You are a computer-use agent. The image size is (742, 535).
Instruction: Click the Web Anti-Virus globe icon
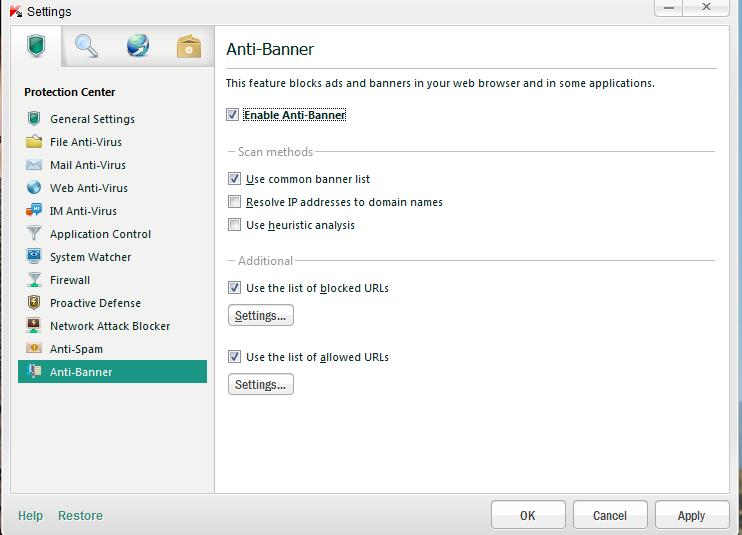pos(34,188)
